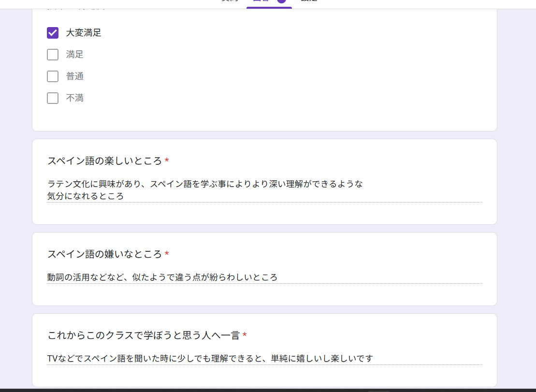Uncheck the 大変満足 checkbox
536x392 pixels.
pos(53,33)
